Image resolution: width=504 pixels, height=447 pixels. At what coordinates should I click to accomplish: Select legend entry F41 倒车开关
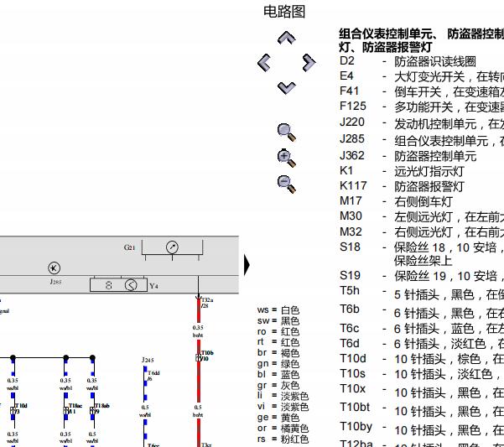pos(422,91)
